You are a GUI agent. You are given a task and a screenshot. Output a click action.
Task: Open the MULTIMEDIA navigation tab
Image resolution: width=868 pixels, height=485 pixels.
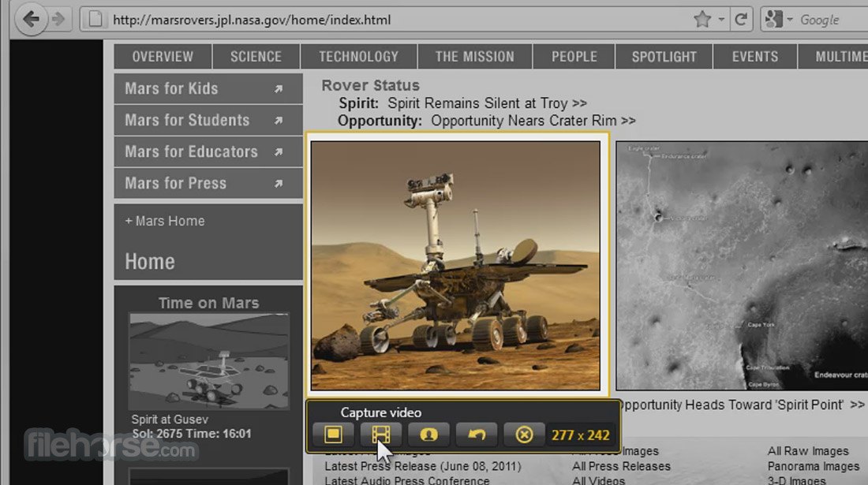pyautogui.click(x=833, y=57)
